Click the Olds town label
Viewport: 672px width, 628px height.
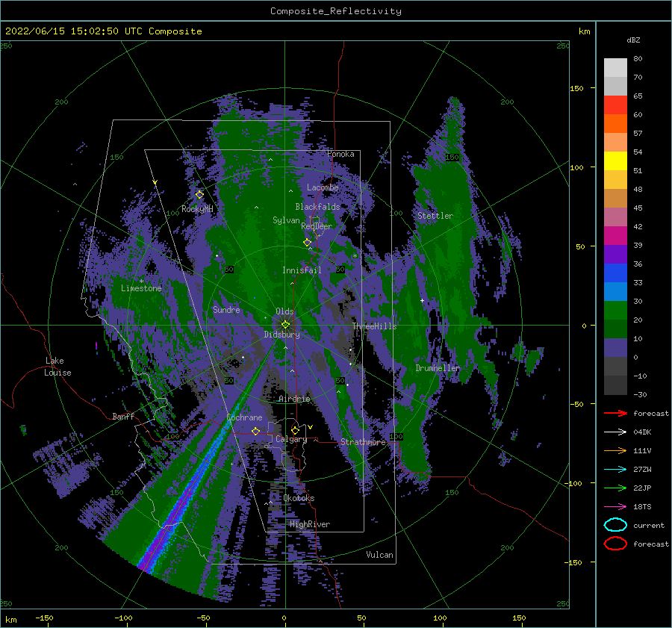284,311
